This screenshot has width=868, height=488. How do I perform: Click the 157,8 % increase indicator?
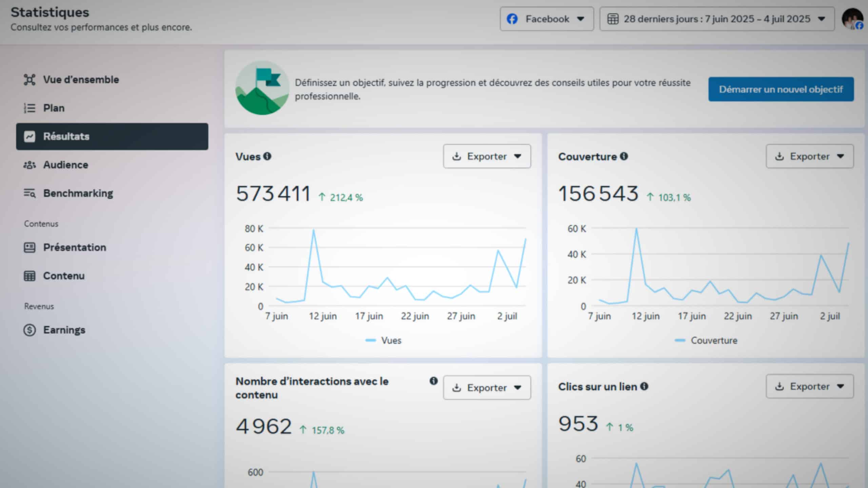322,430
